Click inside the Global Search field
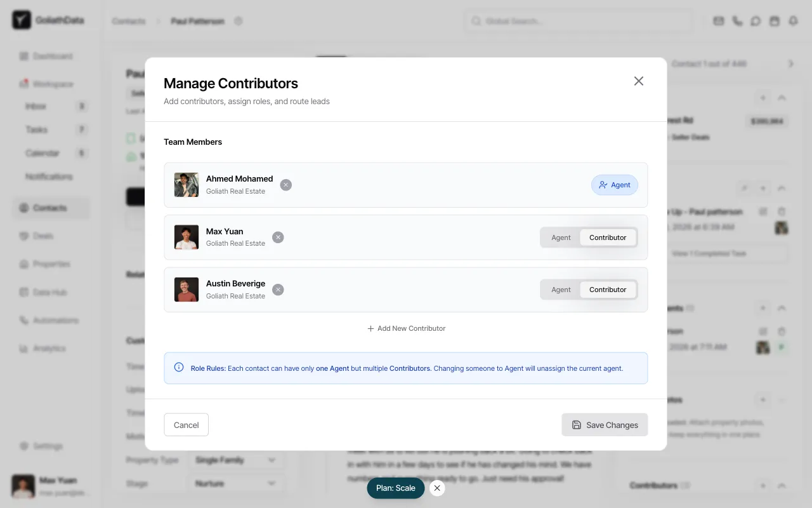812x508 pixels. (x=577, y=21)
